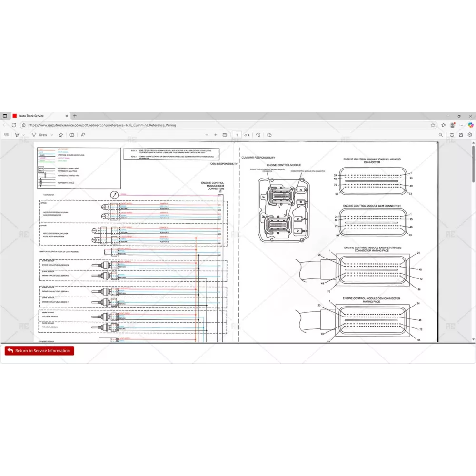The height and width of the screenshot is (476, 476).
Task: Select the Isuzu Truck Service tab
Action: coord(38,116)
